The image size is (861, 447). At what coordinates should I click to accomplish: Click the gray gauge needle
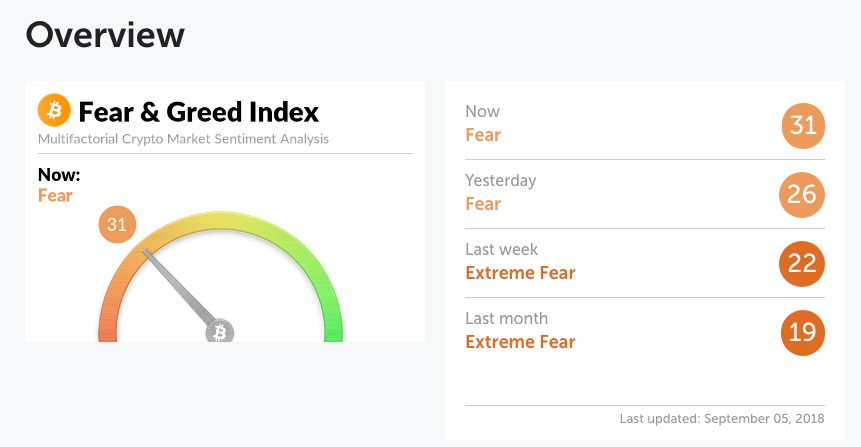(178, 287)
